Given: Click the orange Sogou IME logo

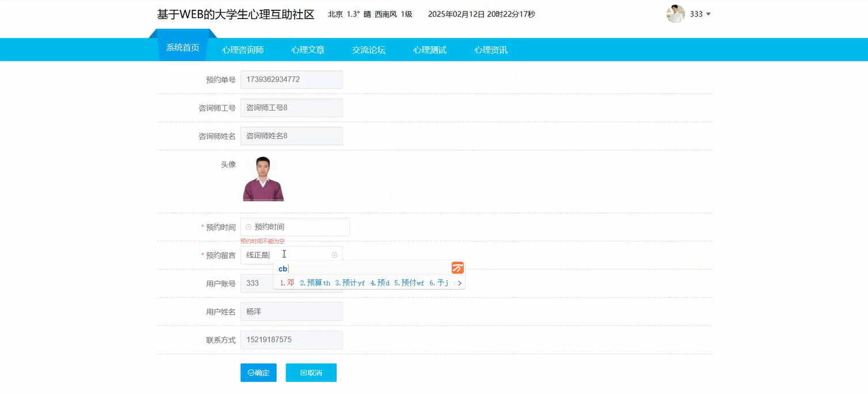Looking at the screenshot, I should pyautogui.click(x=457, y=267).
